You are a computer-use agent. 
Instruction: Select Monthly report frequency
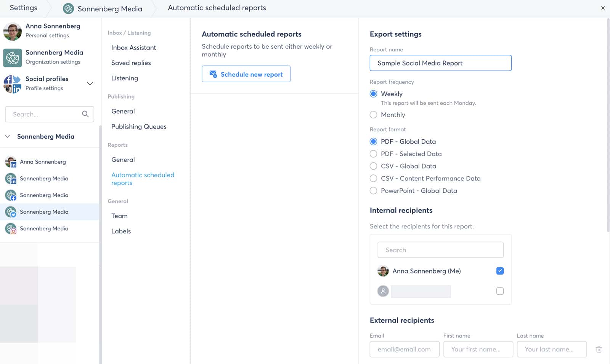click(373, 115)
